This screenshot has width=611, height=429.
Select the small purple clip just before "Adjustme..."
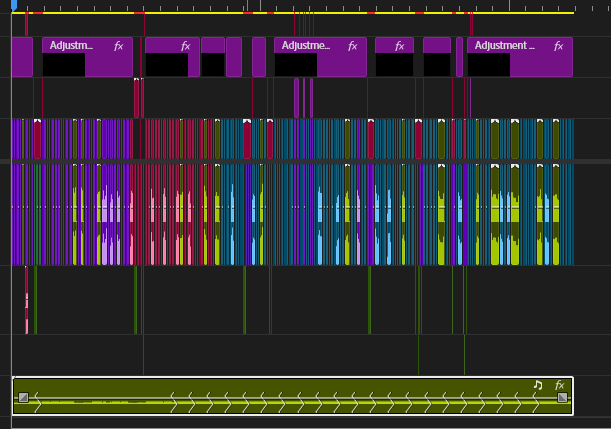point(259,57)
